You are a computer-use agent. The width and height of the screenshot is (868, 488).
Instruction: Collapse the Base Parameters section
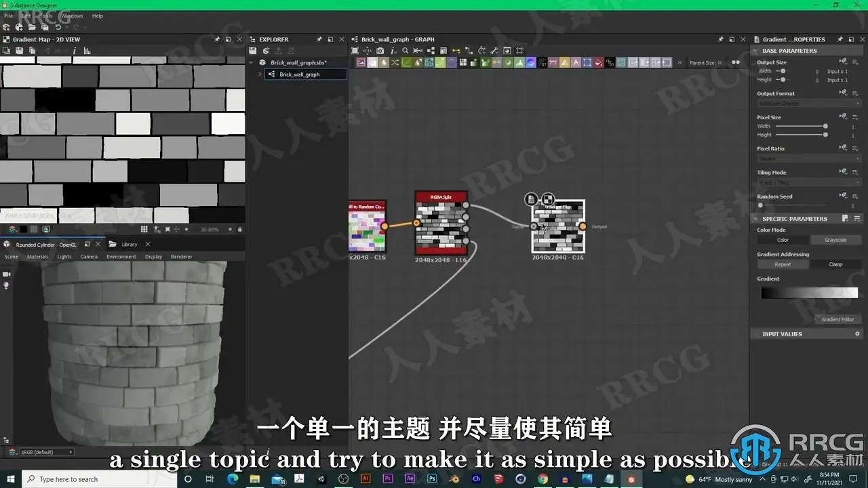coord(756,51)
